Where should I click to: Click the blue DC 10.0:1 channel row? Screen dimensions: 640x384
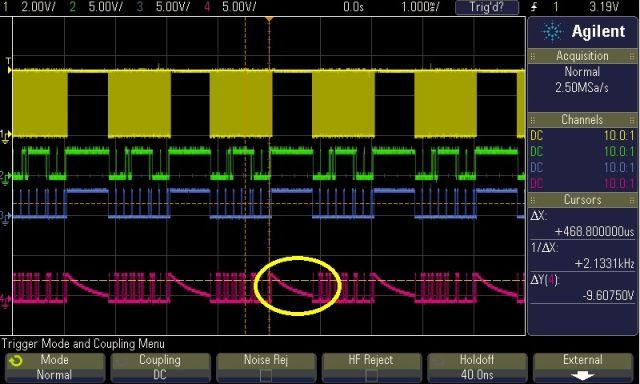[x=582, y=167]
